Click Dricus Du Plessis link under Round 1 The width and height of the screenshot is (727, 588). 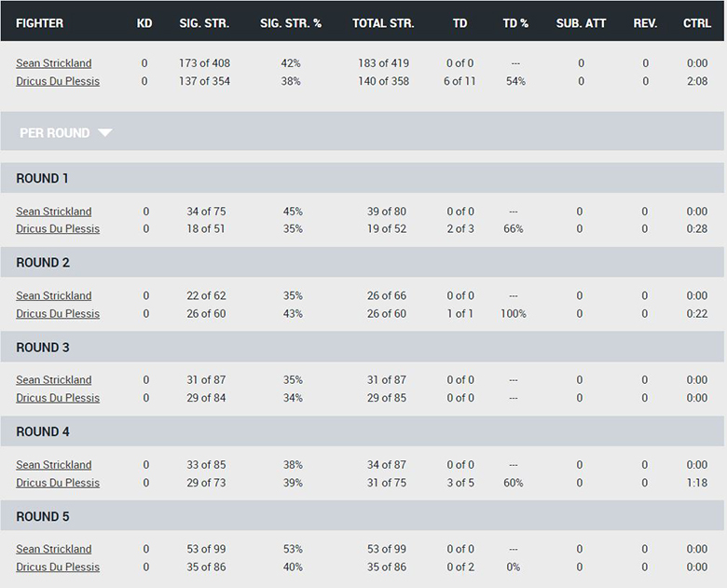(x=58, y=229)
